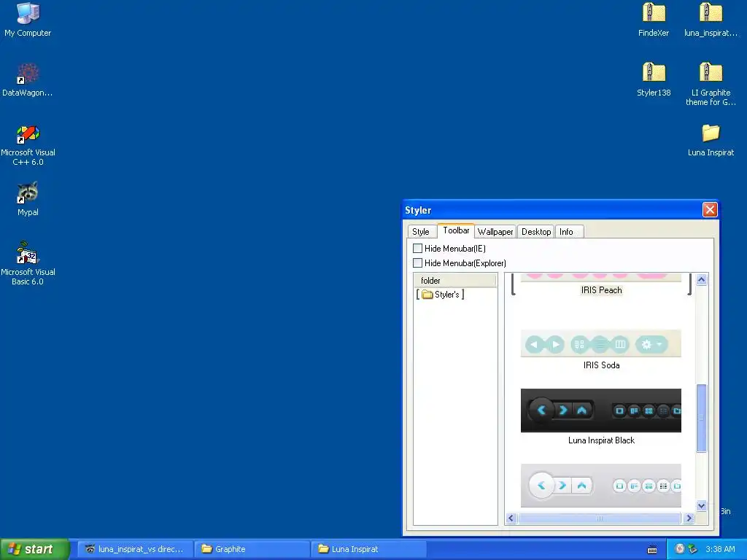
Task: Switch to the Style tab
Action: point(421,231)
